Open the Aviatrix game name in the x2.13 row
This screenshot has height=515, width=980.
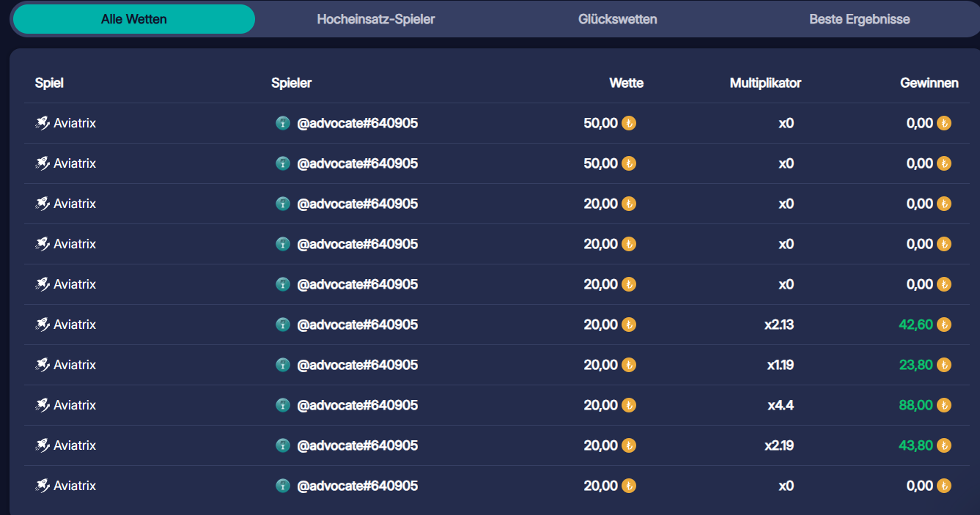tap(75, 325)
